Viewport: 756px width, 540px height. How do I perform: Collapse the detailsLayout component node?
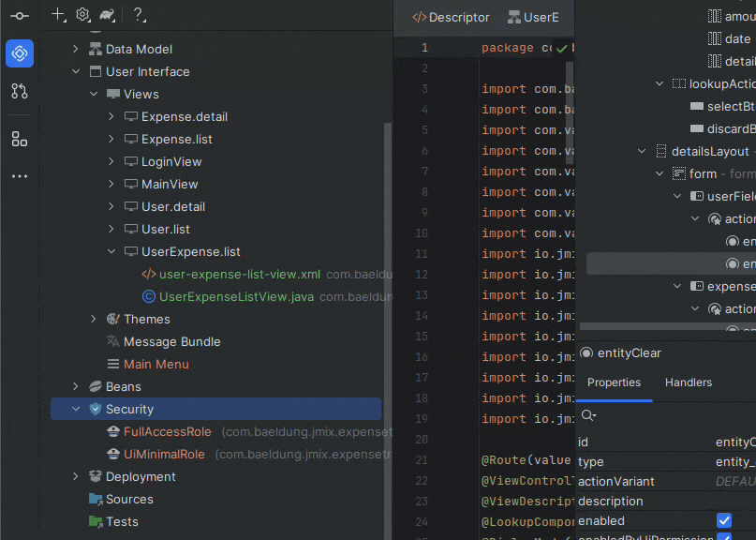tap(642, 151)
